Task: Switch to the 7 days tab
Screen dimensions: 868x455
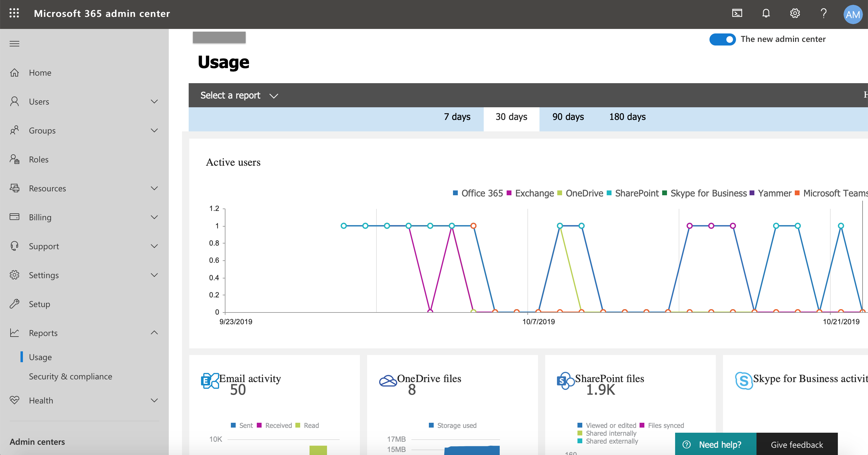Action: (x=457, y=117)
